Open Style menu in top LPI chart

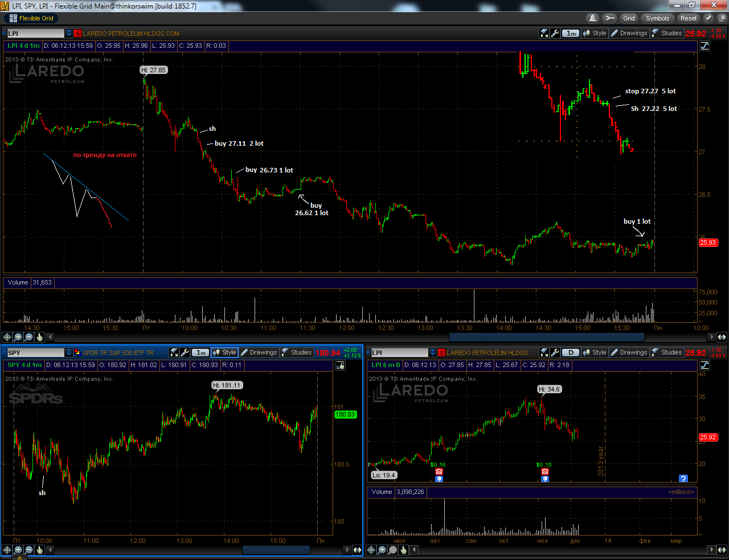point(595,34)
